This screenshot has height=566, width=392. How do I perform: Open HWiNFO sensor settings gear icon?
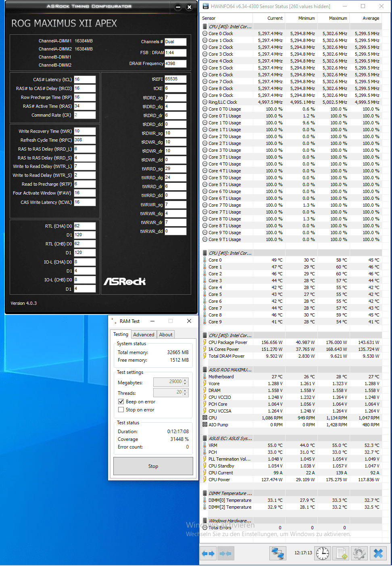(359, 553)
